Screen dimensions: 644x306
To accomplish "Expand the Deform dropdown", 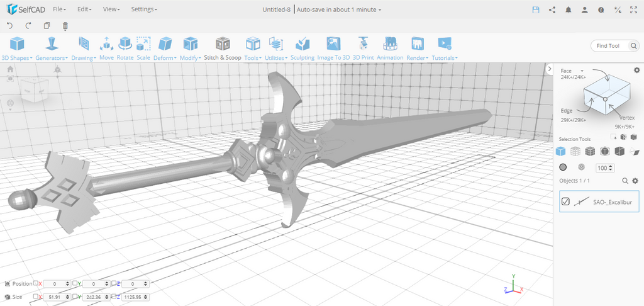I will (165, 48).
